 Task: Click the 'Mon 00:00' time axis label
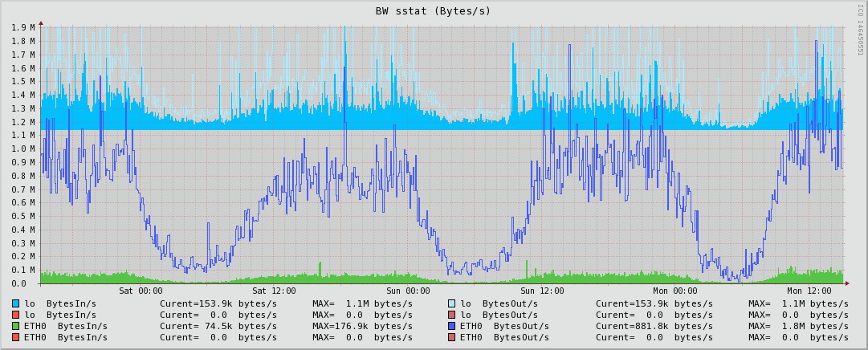675,291
